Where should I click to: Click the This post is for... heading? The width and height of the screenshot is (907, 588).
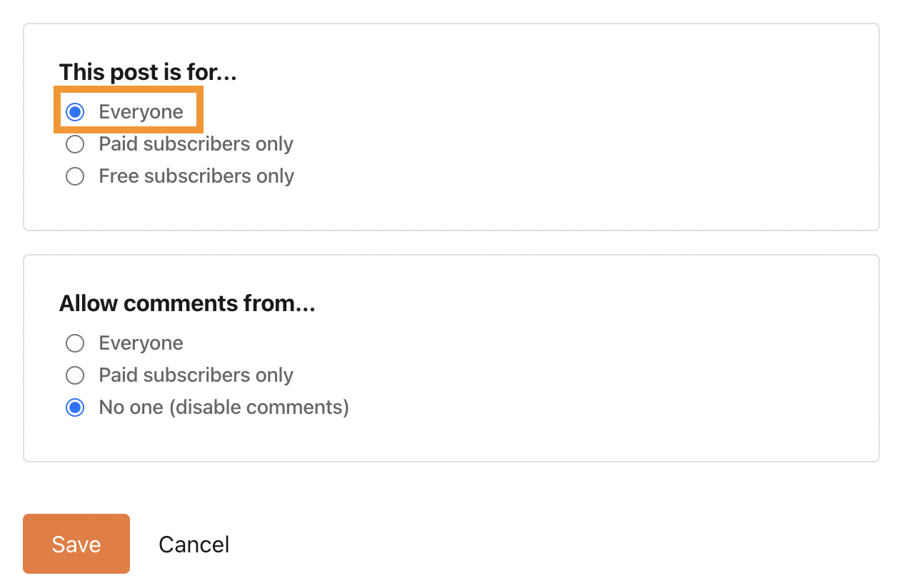click(x=148, y=72)
